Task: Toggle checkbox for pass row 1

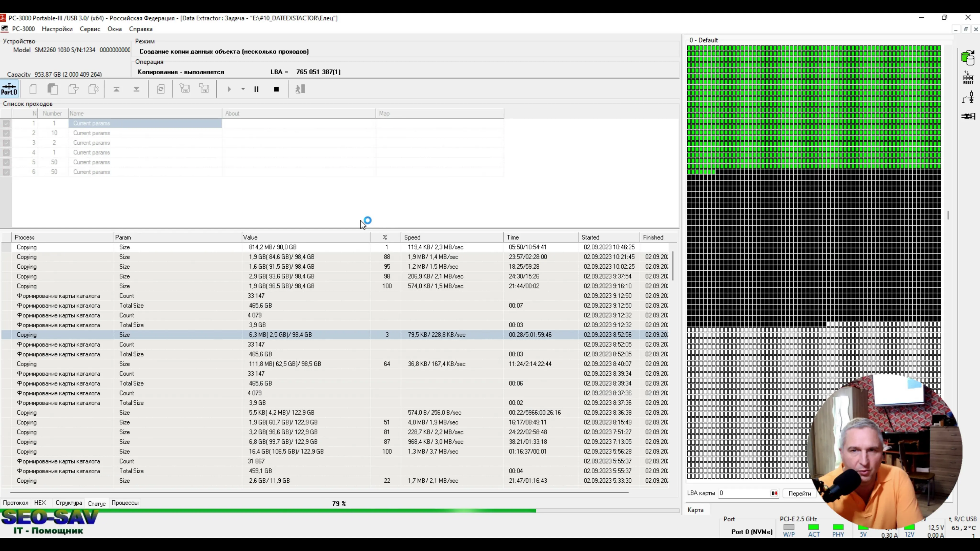Action: pyautogui.click(x=6, y=123)
